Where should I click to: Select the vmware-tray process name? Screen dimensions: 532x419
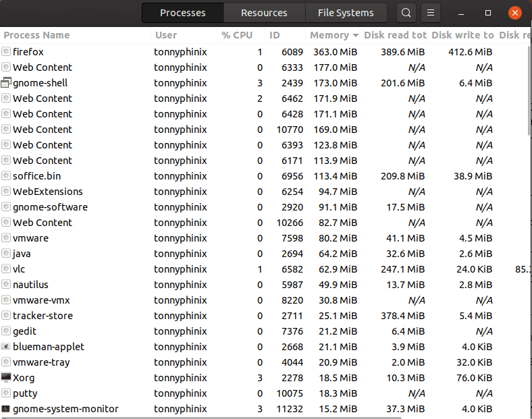pos(41,362)
